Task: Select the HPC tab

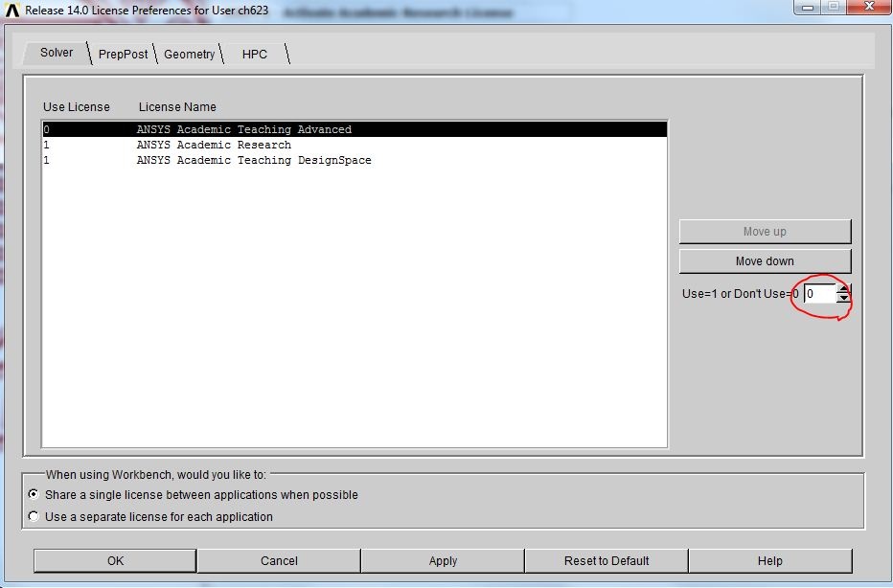Action: tap(254, 54)
